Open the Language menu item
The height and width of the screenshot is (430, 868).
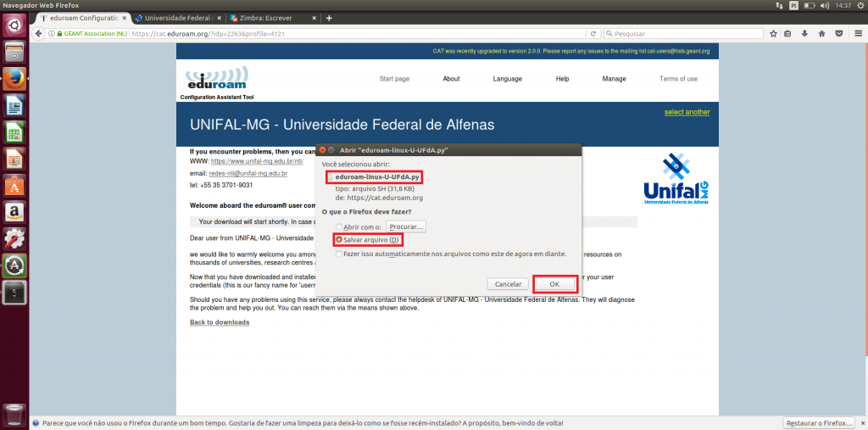[508, 79]
